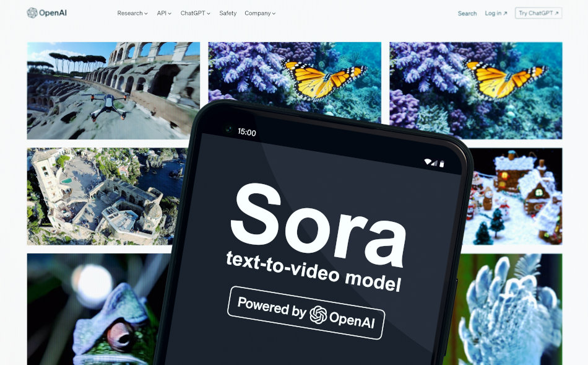Open the Company dropdown menu

(x=260, y=13)
